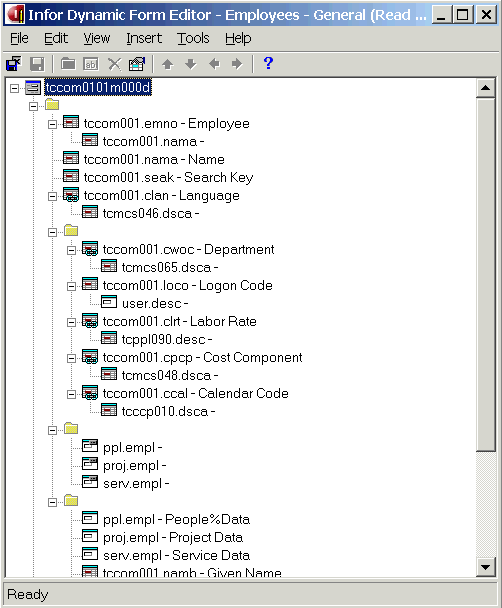The width and height of the screenshot is (502, 608).
Task: Select the short serv.empl - row
Action: click(136, 484)
